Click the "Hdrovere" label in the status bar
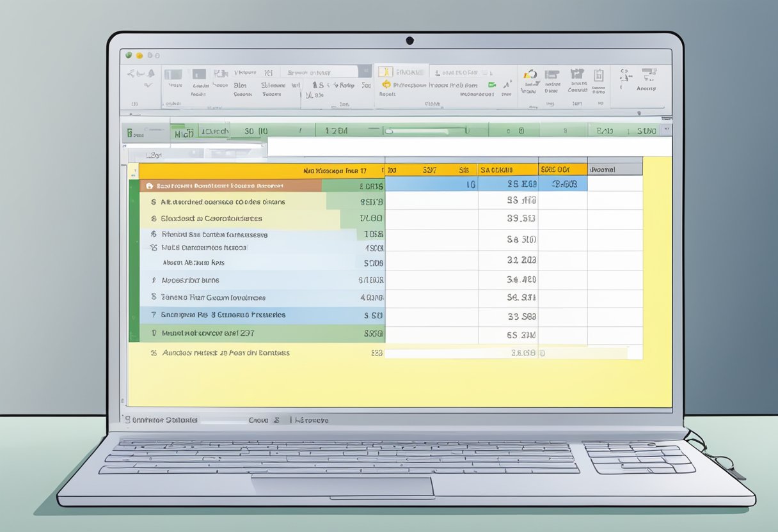 click(x=311, y=420)
